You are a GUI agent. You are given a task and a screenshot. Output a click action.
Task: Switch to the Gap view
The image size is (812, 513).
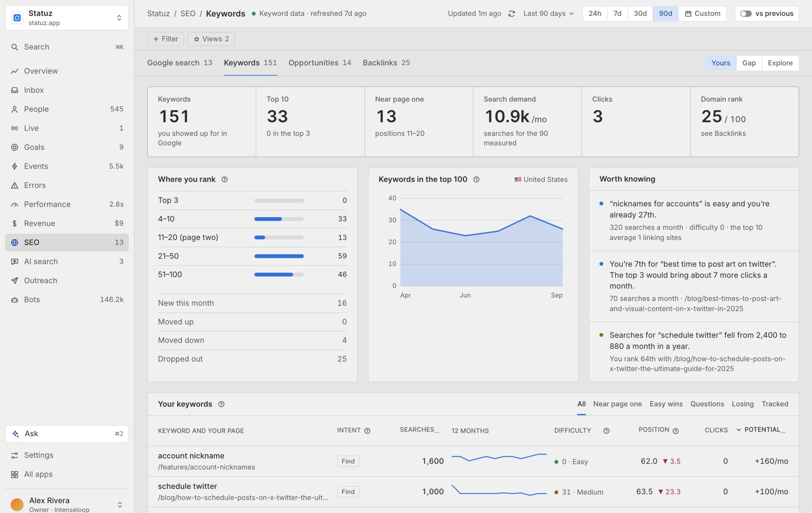(x=749, y=63)
